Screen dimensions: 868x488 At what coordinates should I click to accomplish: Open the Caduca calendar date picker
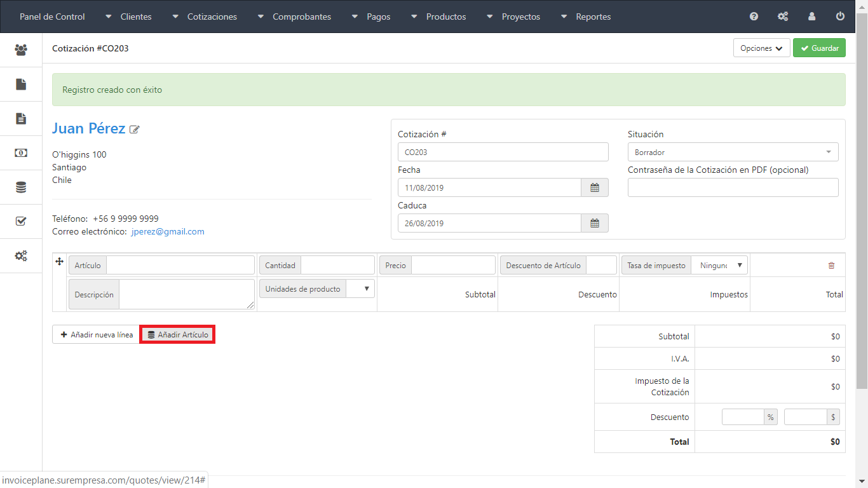(595, 223)
